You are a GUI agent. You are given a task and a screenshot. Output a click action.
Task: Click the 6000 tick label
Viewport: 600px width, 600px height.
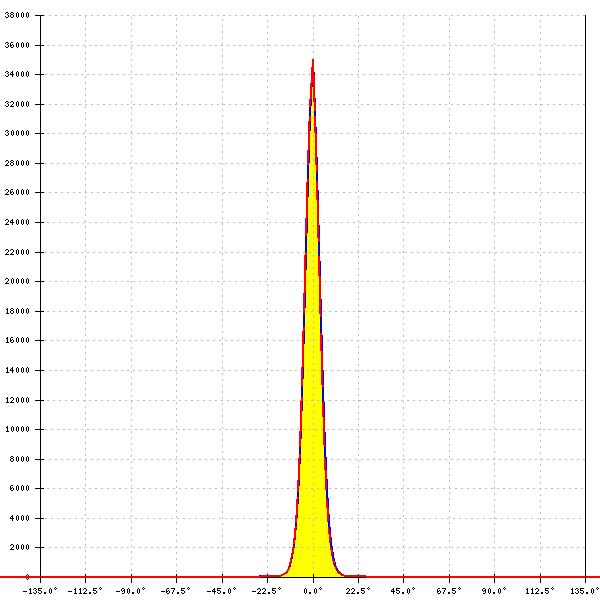pyautogui.click(x=19, y=488)
